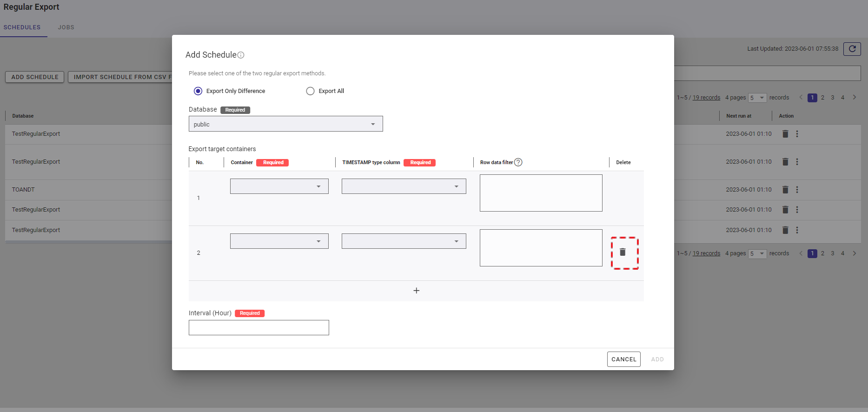Select Export Only Difference radio option
Image resolution: width=868 pixels, height=412 pixels.
tap(198, 91)
